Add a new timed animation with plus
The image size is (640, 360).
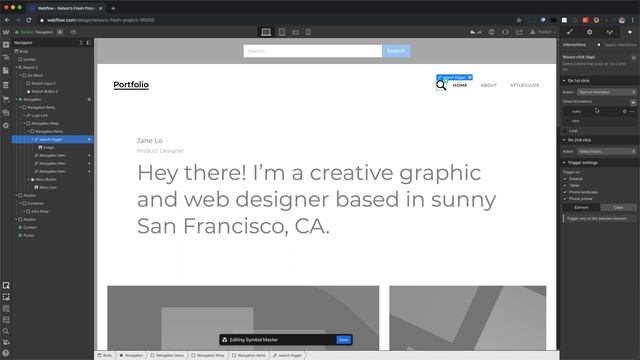coord(633,102)
